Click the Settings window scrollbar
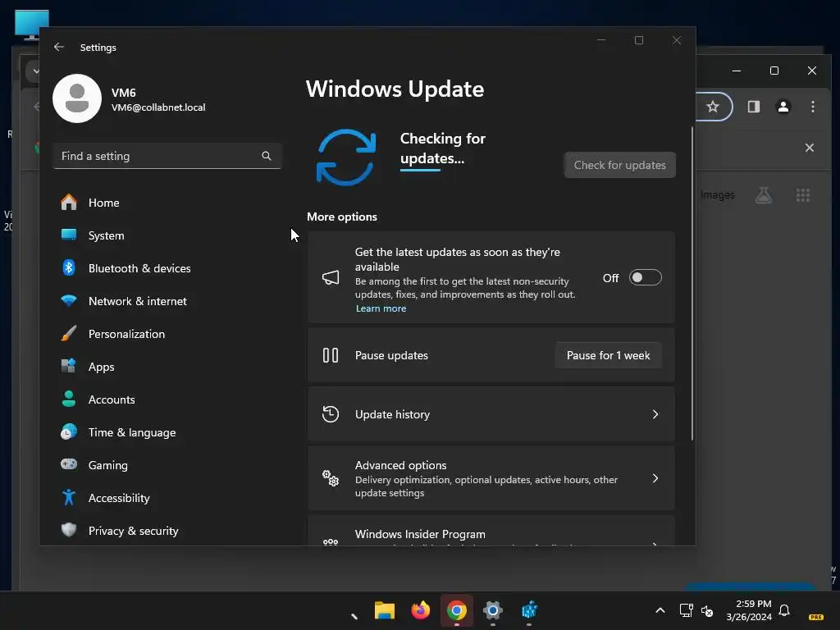This screenshot has width=840, height=630. click(x=692, y=284)
